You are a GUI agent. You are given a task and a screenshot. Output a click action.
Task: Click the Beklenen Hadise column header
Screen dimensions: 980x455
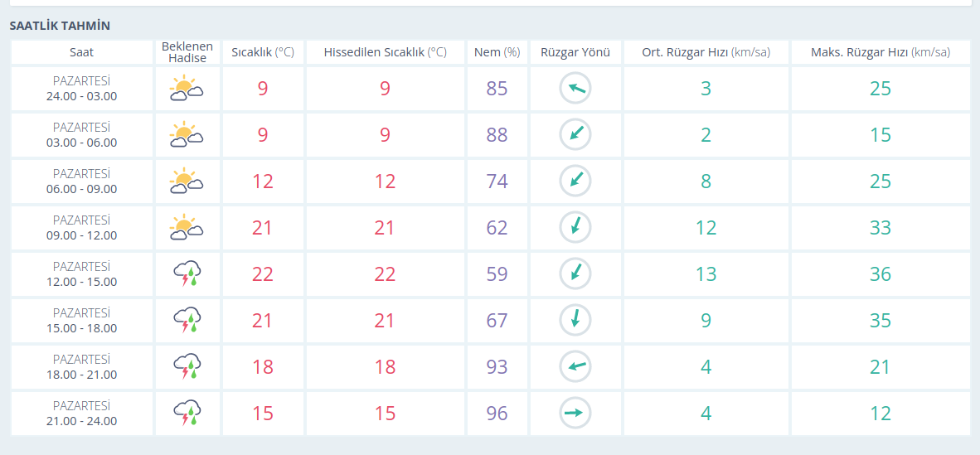pos(187,52)
